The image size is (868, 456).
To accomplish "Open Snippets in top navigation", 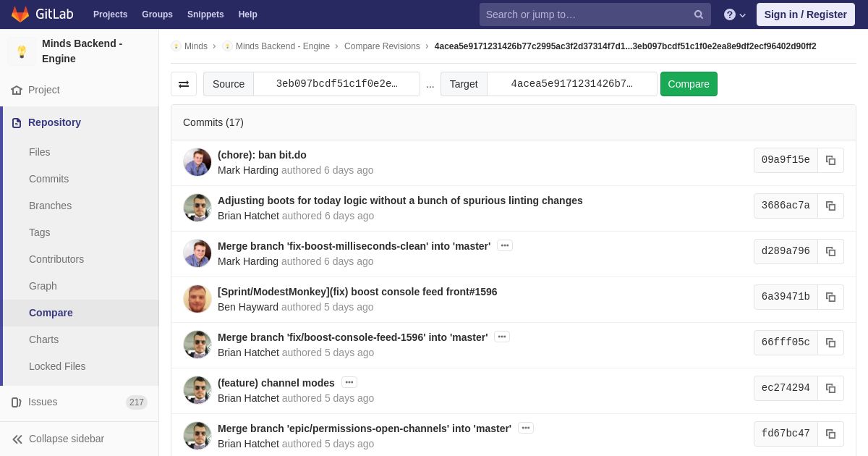I will click(x=205, y=14).
